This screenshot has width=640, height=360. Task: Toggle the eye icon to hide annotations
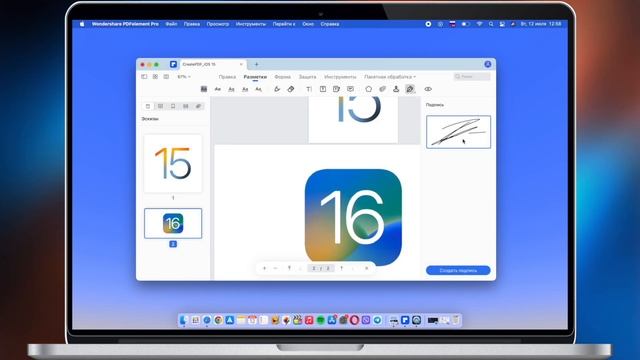[428, 89]
